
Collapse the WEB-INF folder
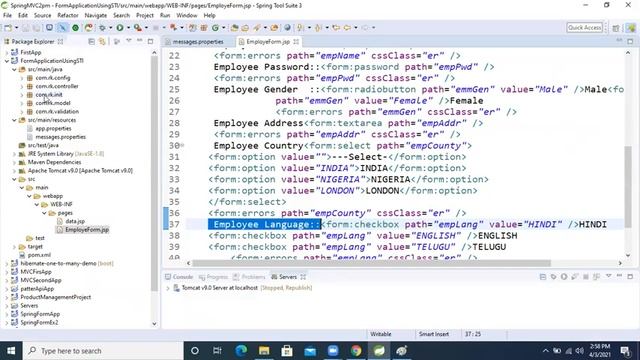click(37, 204)
